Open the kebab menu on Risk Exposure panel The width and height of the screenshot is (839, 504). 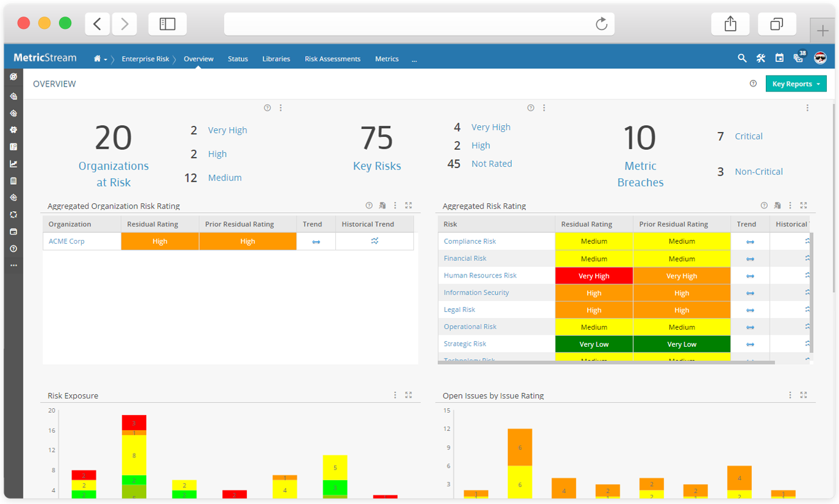(x=395, y=395)
